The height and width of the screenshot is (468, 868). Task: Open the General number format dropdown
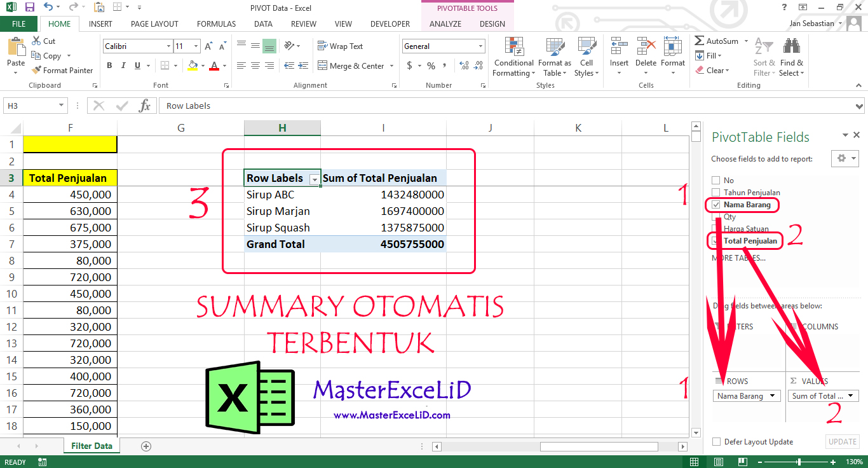[x=480, y=46]
